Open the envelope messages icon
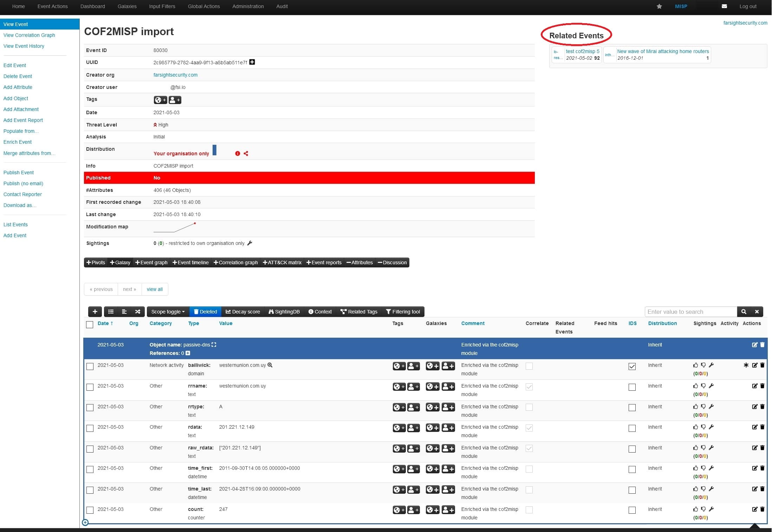 (x=724, y=6)
